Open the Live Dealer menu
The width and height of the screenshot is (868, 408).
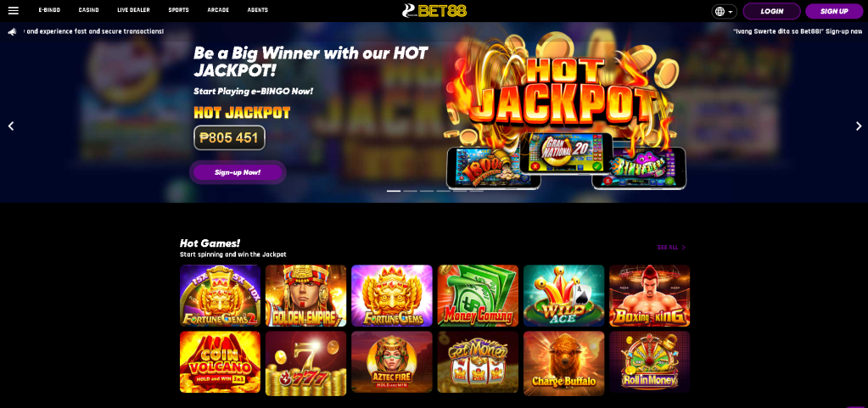(133, 10)
